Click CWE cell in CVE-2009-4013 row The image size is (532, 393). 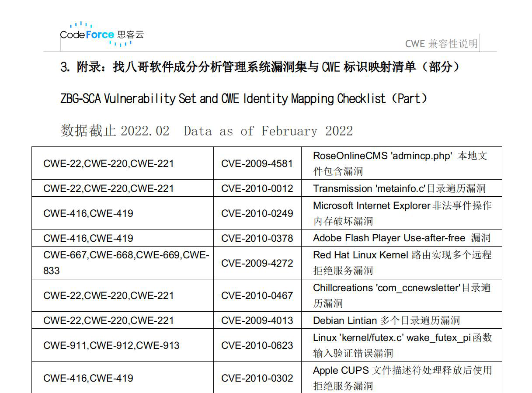(122, 320)
